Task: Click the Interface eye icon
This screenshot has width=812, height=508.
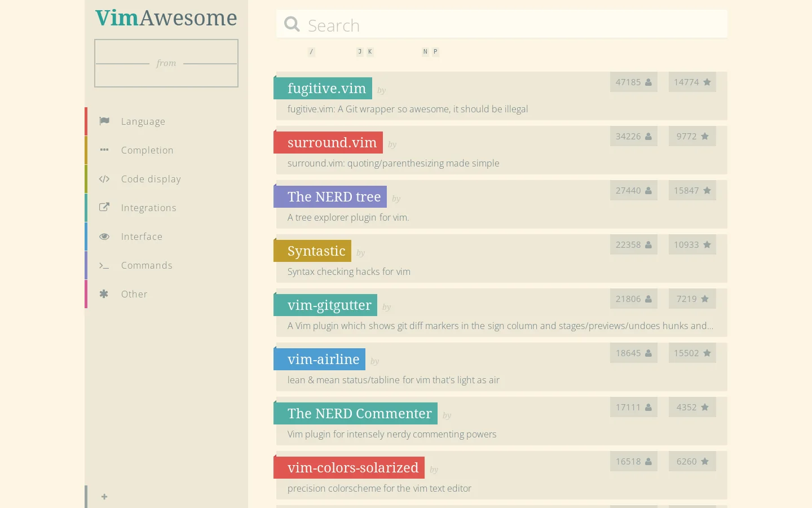Action: [104, 237]
